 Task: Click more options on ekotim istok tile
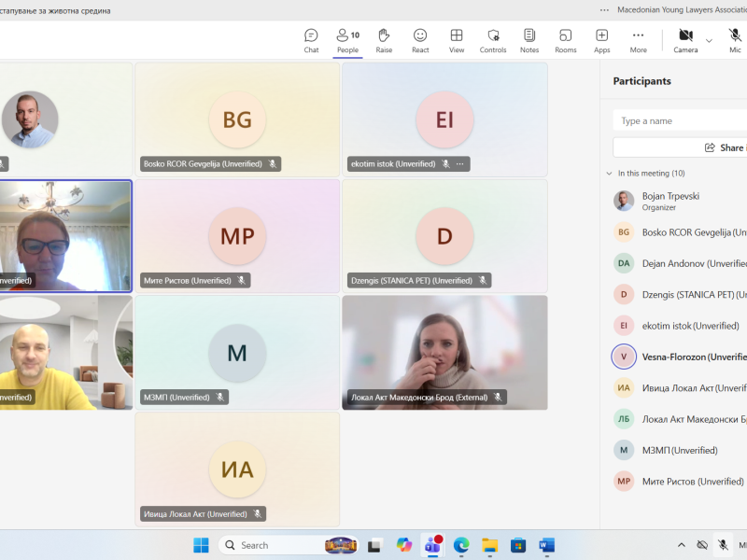pos(459,164)
